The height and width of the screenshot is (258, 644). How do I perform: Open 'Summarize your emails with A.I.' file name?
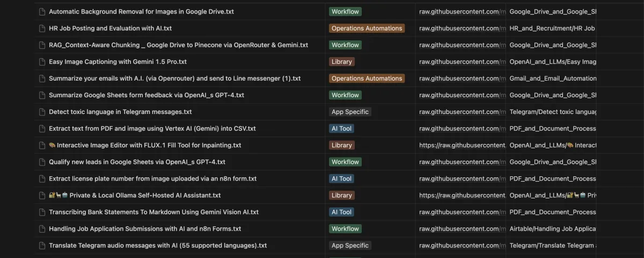(x=174, y=78)
